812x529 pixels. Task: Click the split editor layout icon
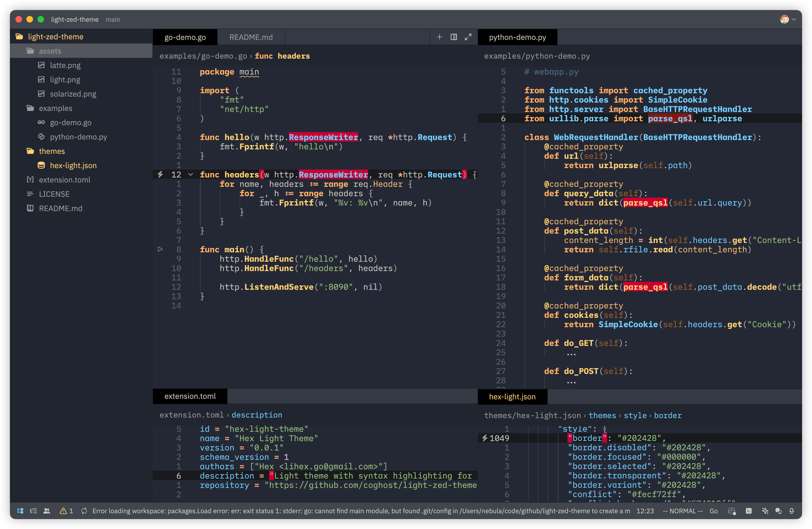[454, 37]
